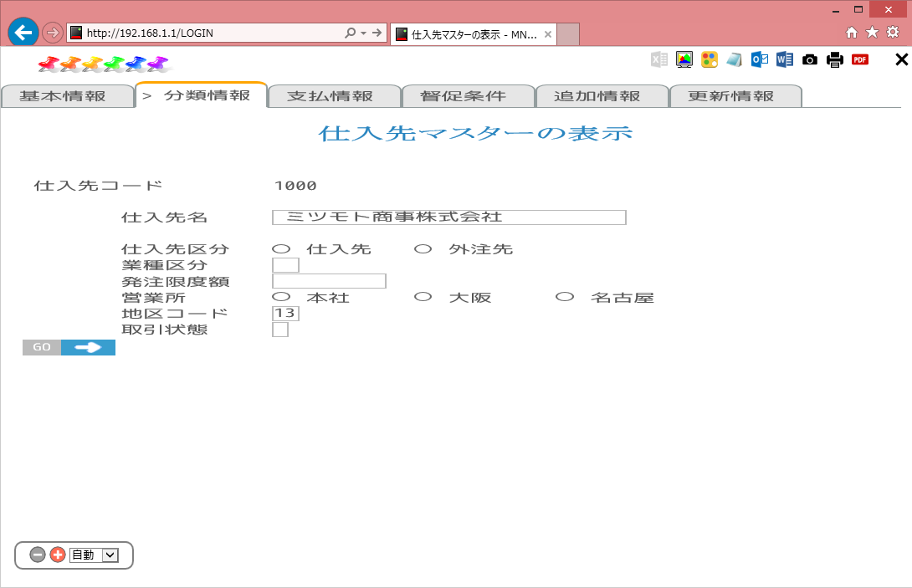This screenshot has width=912, height=588.
Task: Click the PDF export icon
Action: pyautogui.click(x=859, y=59)
